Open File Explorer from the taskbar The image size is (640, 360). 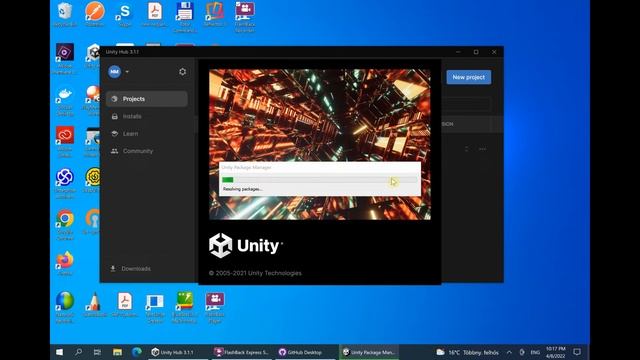click(117, 352)
